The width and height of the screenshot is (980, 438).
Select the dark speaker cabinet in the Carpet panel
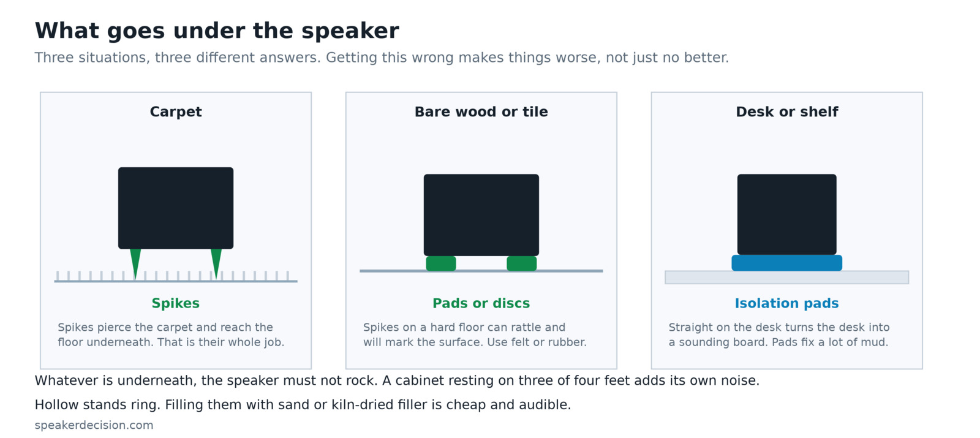coord(176,208)
